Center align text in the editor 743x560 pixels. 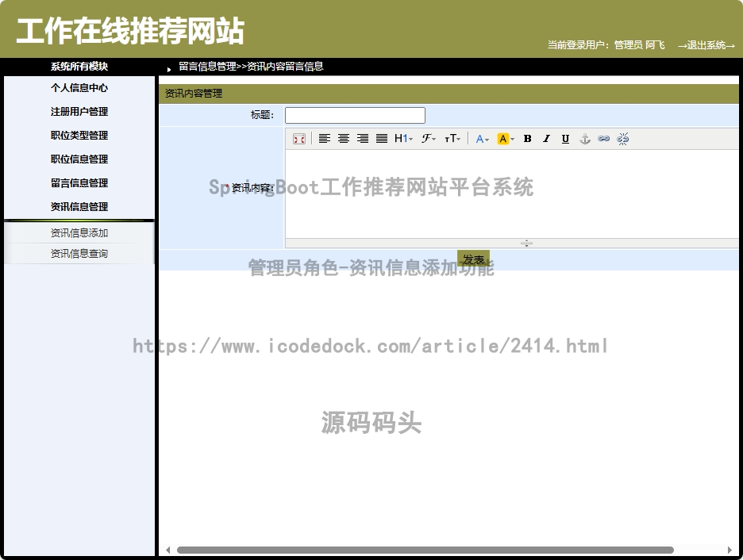click(x=344, y=139)
